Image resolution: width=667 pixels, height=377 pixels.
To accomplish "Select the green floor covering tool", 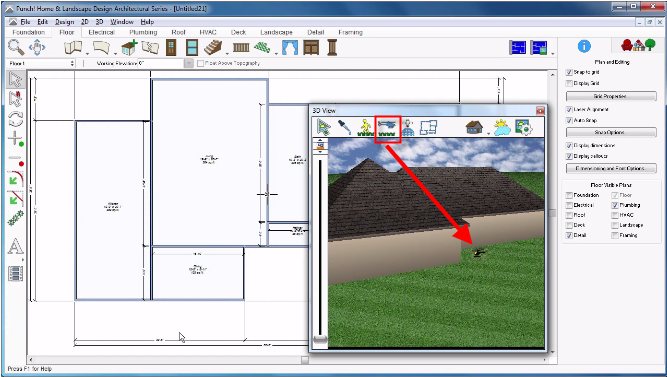I will tap(262, 47).
